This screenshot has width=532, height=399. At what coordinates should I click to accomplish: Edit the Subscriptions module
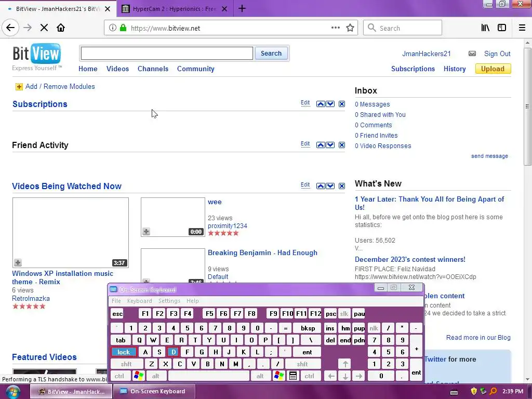click(x=305, y=103)
